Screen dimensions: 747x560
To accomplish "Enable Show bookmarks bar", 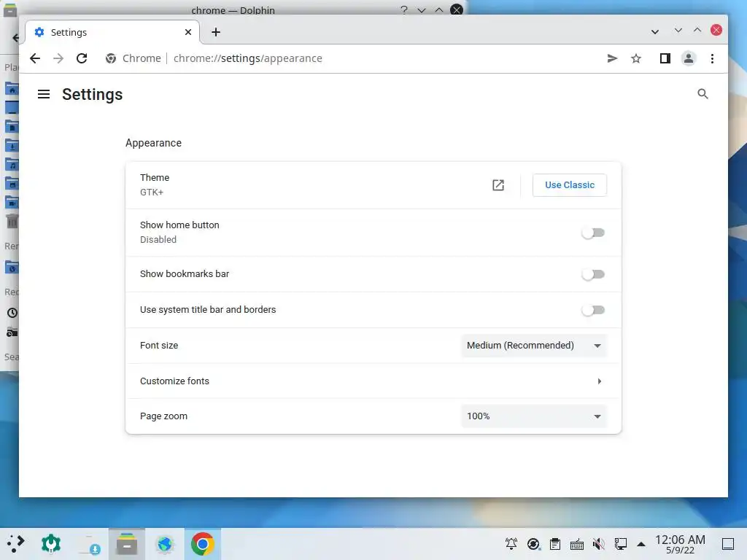I will pyautogui.click(x=593, y=274).
